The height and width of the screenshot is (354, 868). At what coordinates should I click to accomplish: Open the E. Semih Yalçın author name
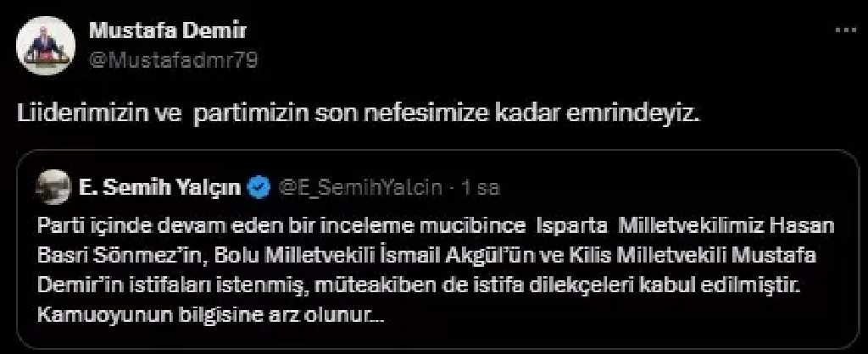point(160,188)
